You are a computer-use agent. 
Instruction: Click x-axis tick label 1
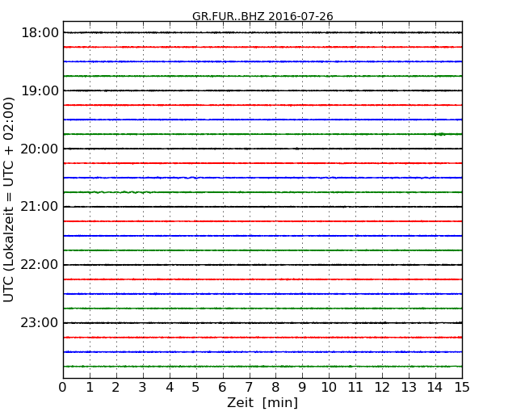(x=90, y=388)
